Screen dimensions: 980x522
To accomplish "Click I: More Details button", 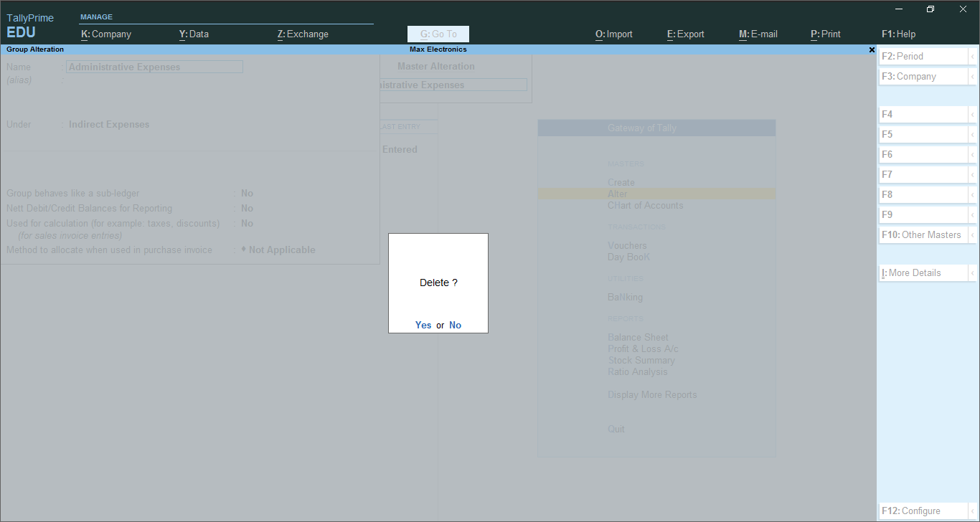I will coord(923,272).
